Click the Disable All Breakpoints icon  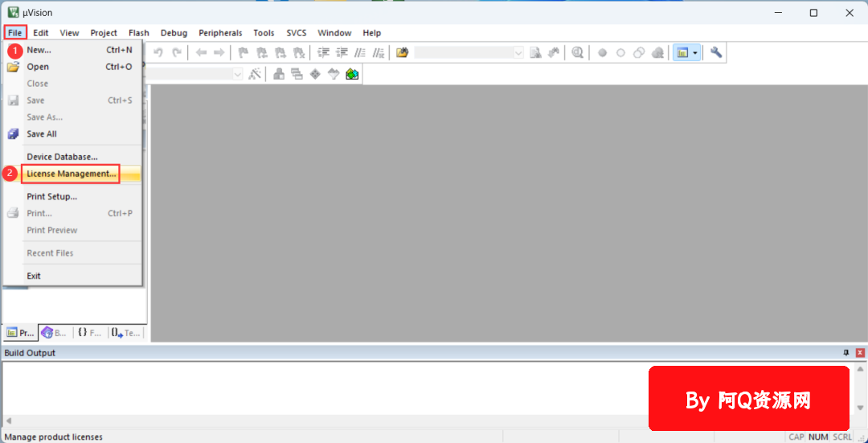(639, 52)
